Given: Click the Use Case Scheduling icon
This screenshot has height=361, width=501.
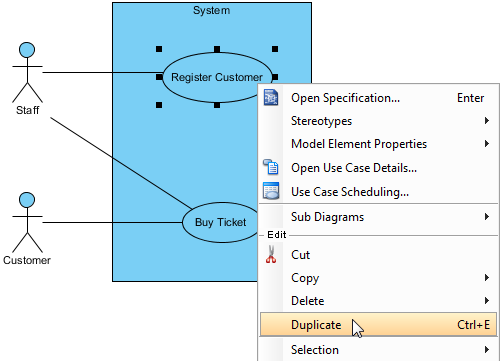Looking at the screenshot, I should [x=271, y=191].
